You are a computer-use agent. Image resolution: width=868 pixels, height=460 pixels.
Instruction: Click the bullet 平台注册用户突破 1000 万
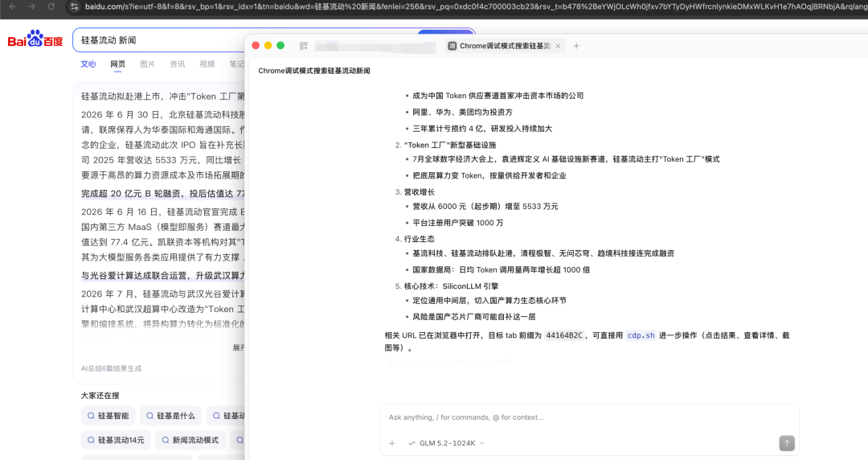(458, 223)
